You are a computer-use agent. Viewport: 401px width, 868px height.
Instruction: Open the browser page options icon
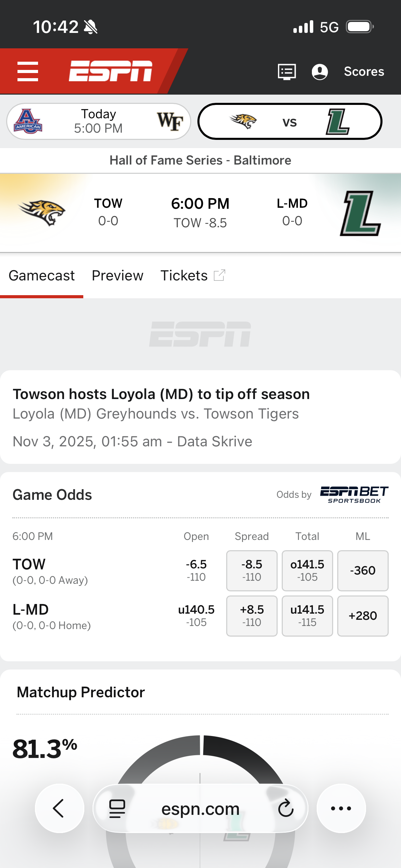(x=117, y=808)
